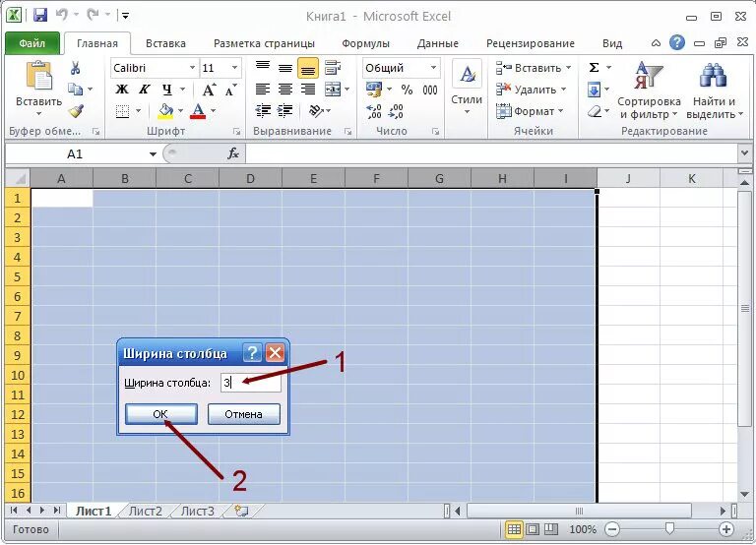756x545 pixels.
Task: Select the Format Painter brush
Action: (x=76, y=111)
